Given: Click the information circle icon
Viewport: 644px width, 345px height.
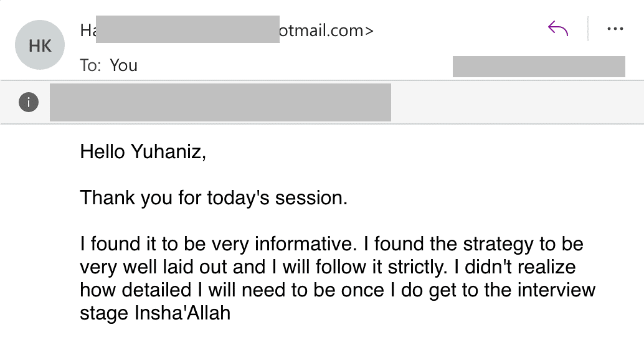Looking at the screenshot, I should (29, 102).
